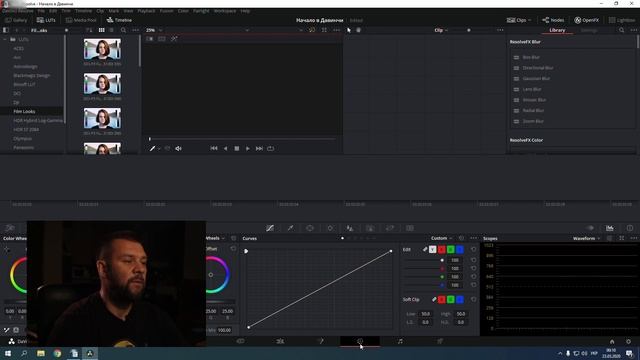Click the Soft Clip High value field
This screenshot has width=640, height=360.
click(x=460, y=314)
